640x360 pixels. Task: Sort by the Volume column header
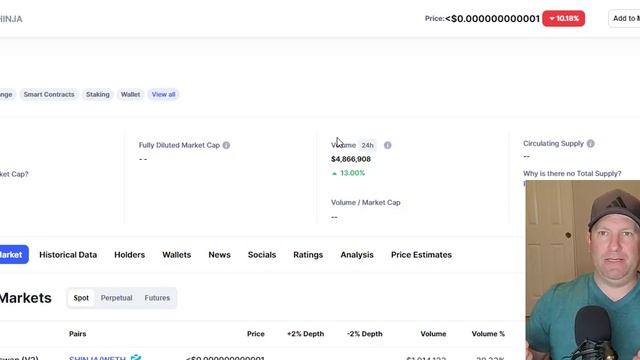433,334
